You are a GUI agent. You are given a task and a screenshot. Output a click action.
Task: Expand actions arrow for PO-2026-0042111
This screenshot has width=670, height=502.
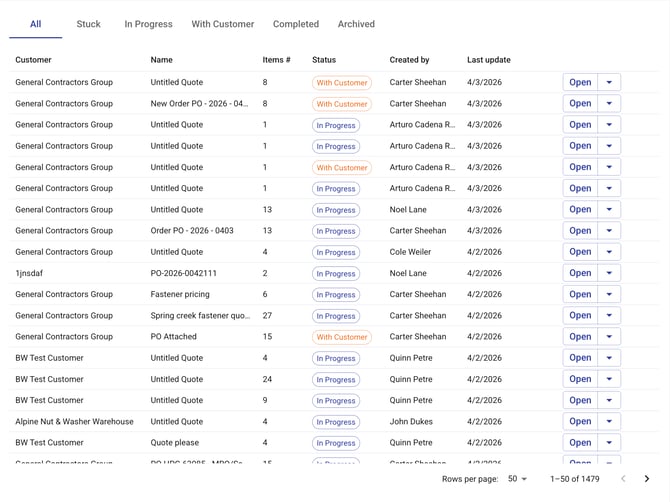pos(609,273)
